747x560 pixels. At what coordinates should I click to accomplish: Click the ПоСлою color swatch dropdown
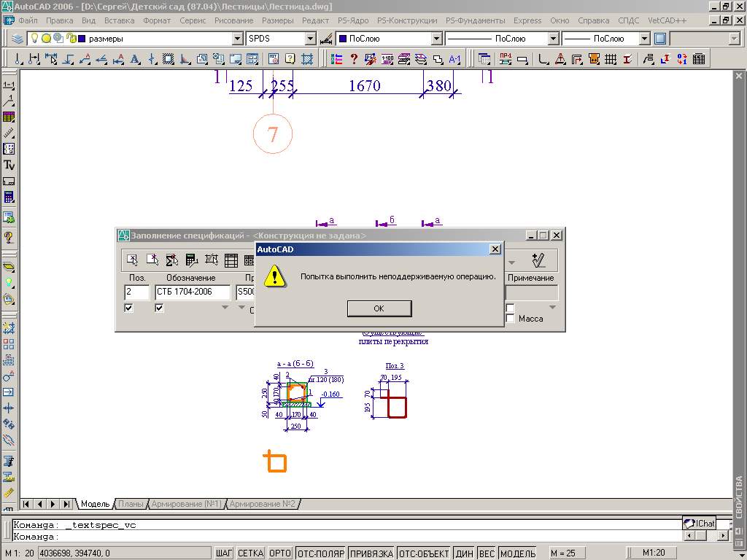(437, 39)
